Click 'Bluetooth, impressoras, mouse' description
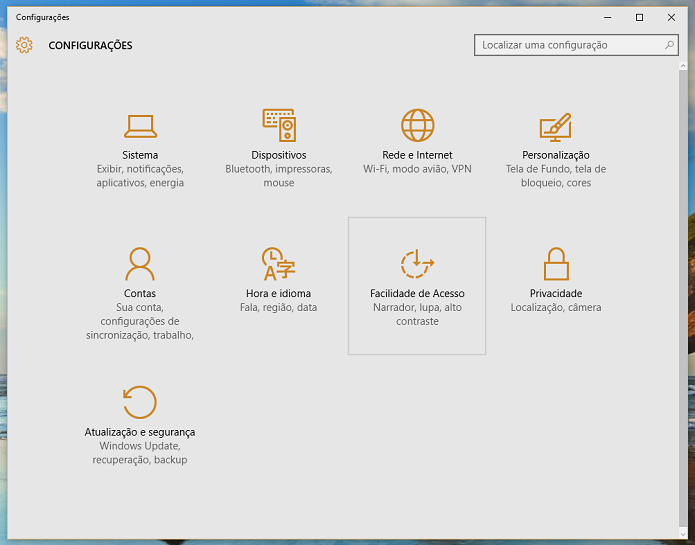695x545 pixels. (279, 176)
